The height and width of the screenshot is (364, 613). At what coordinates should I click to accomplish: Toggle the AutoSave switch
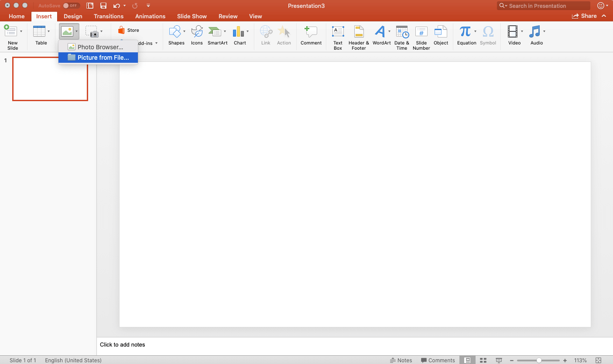coord(70,6)
